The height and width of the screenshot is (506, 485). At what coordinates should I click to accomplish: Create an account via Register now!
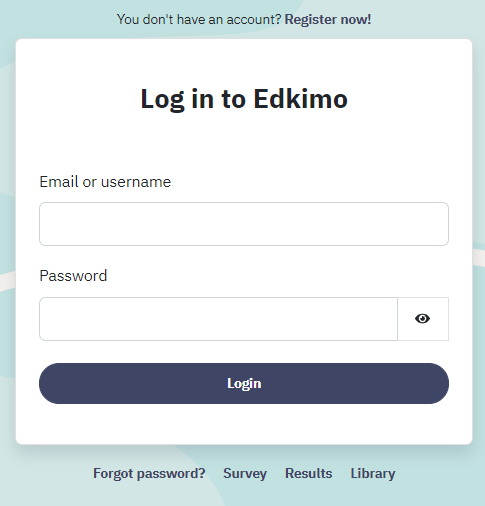[328, 19]
